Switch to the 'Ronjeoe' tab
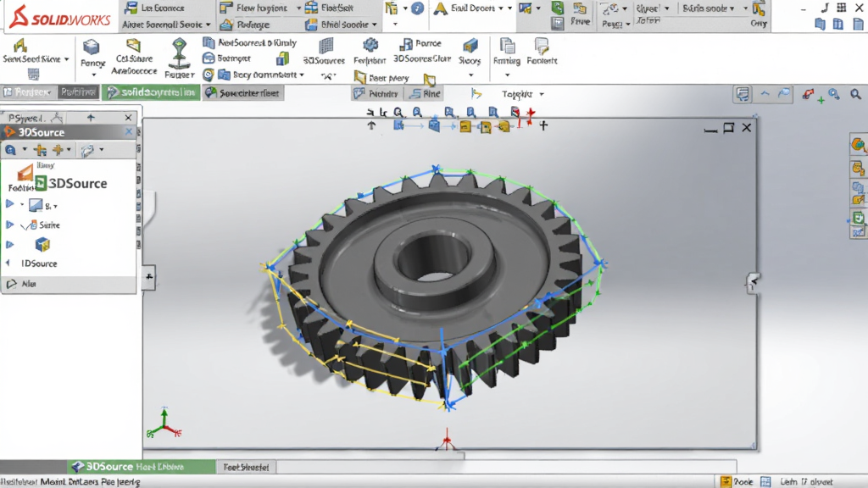 coord(28,92)
